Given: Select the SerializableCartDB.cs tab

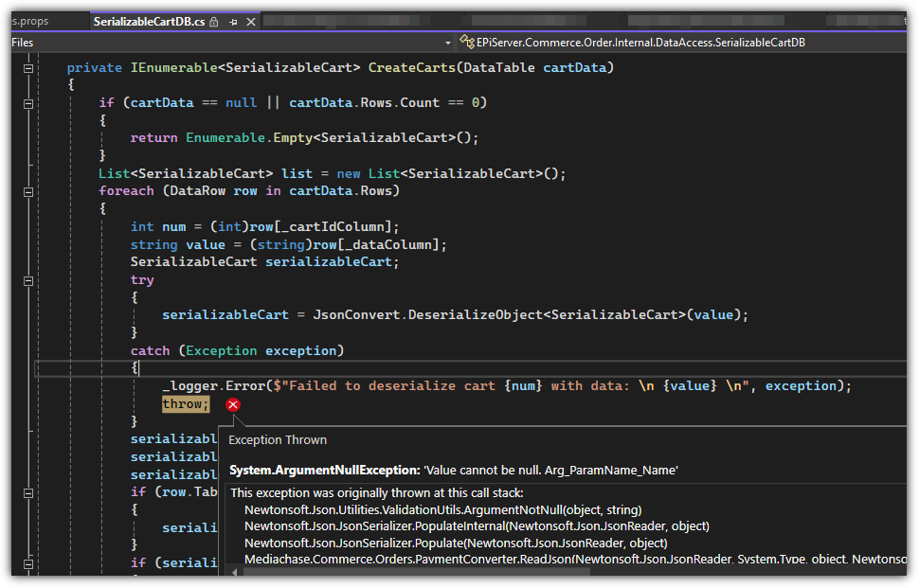Looking at the screenshot, I should pyautogui.click(x=149, y=21).
